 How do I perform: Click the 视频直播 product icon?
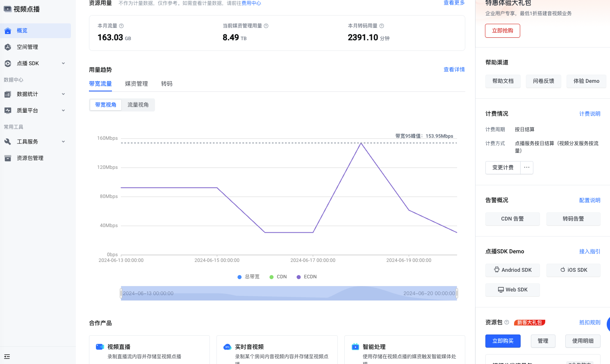point(100,347)
